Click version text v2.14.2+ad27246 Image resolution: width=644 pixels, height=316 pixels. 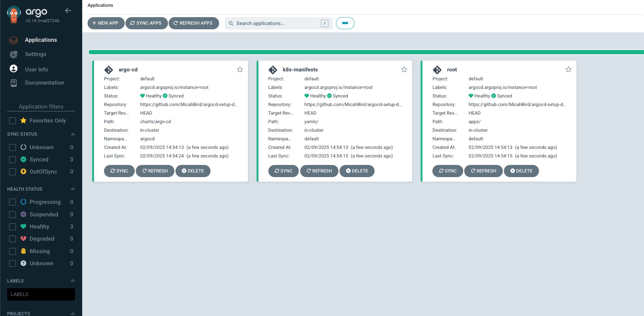[x=43, y=21]
